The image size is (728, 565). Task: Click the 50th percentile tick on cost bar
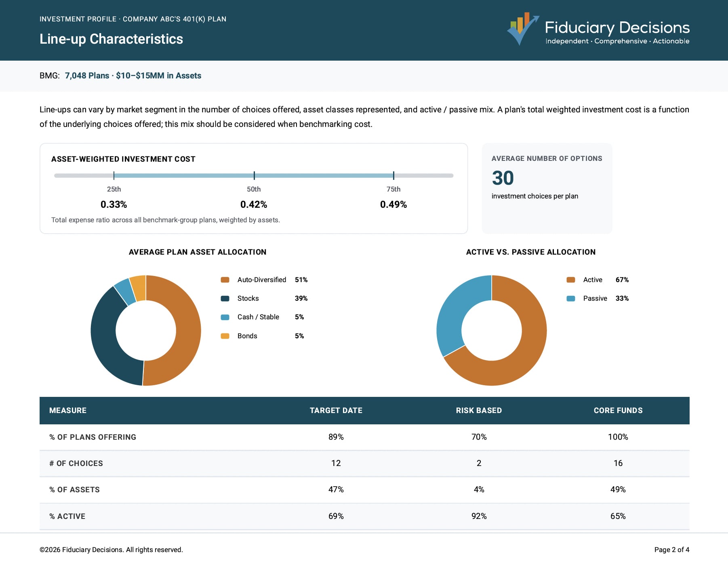tap(254, 175)
